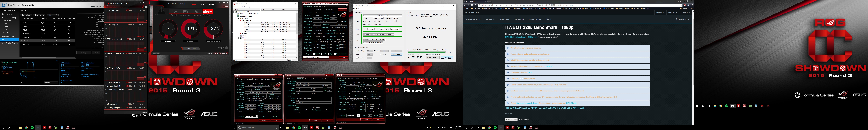Reload the HWBOT page in Chrome
Screen dimensions: 868x130
pos(472,5)
